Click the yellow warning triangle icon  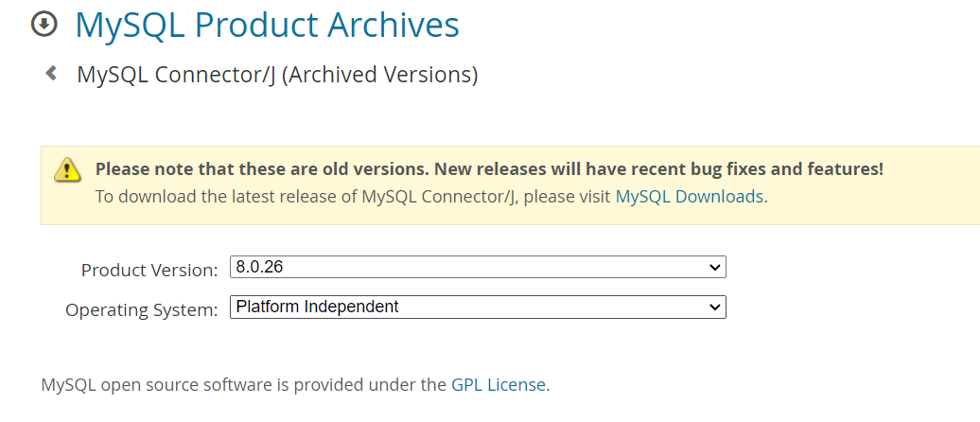[x=67, y=170]
